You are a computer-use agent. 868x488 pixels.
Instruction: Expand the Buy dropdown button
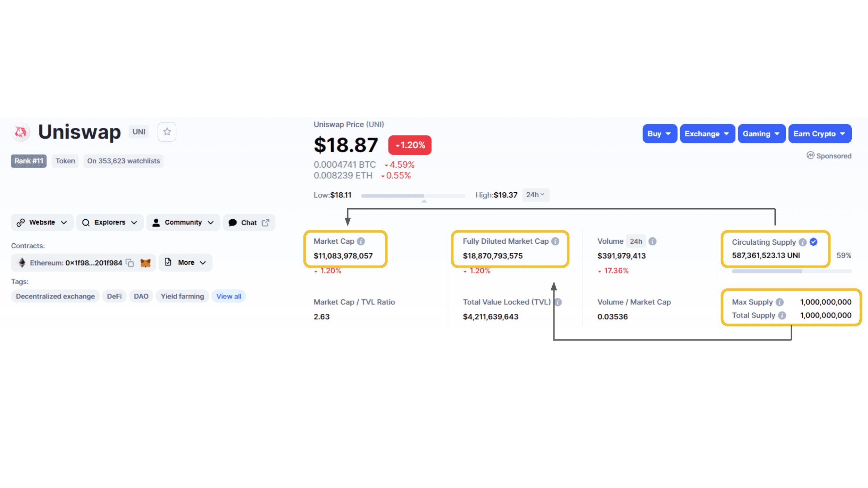658,134
